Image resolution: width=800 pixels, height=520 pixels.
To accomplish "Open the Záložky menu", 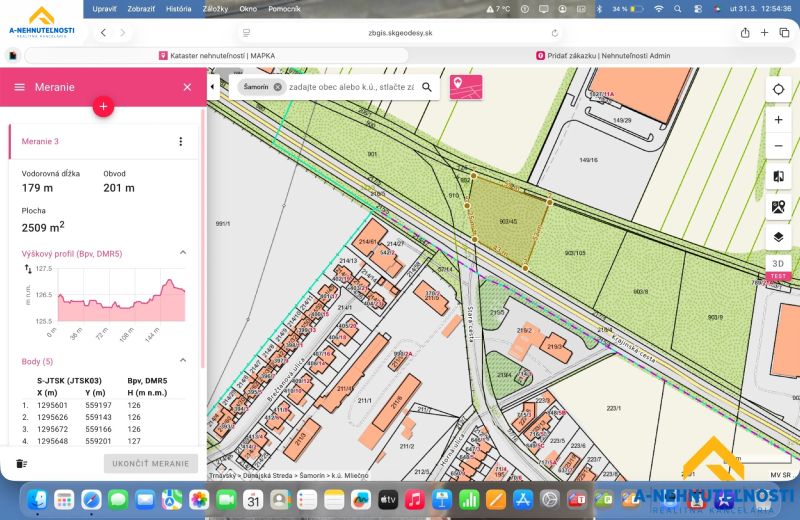I will pos(215,9).
